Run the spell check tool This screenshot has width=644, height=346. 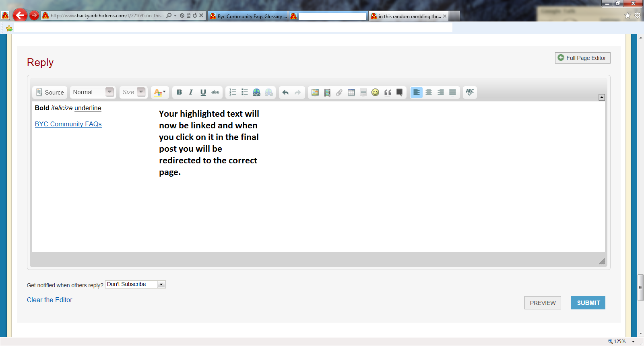470,92
